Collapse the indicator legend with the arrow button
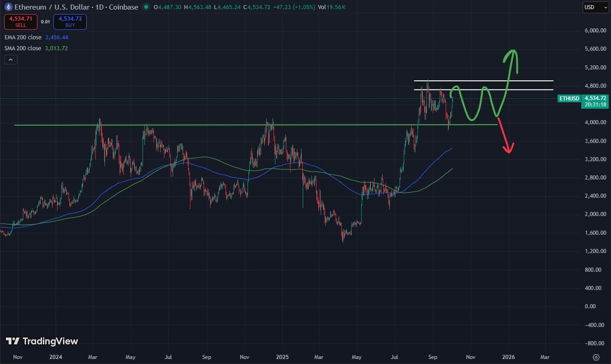Screen dimensions: 611x364 [x=11, y=59]
